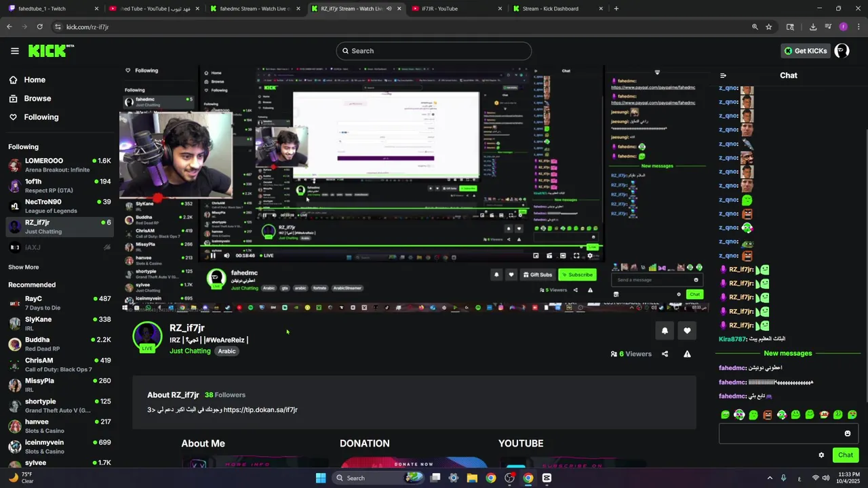Switch to Stream - Kick Dashboard tab
This screenshot has width=868, height=488.
(x=558, y=9)
